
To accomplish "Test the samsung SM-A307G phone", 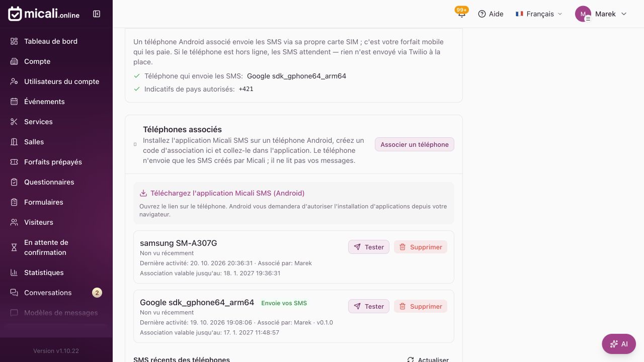I will pyautogui.click(x=369, y=247).
